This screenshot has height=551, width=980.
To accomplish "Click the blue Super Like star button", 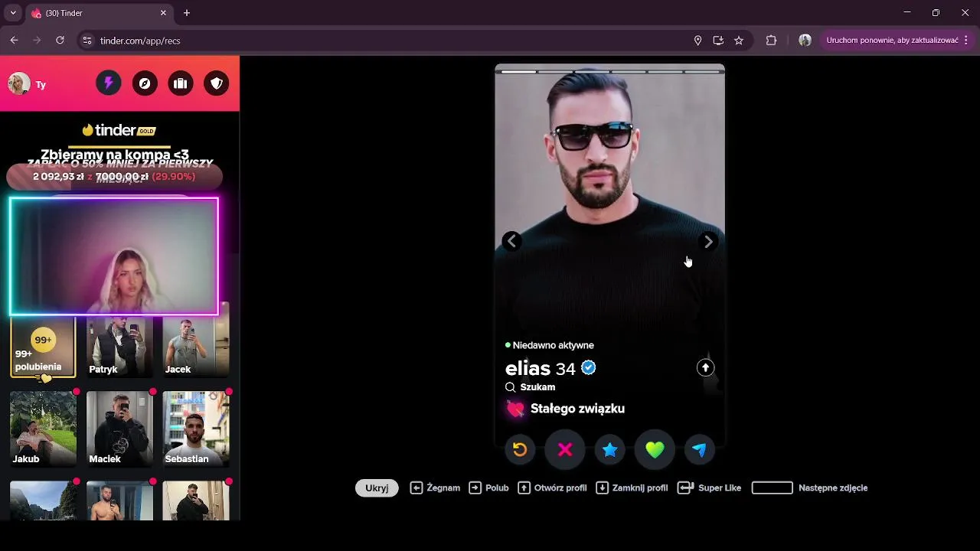I will [x=610, y=450].
